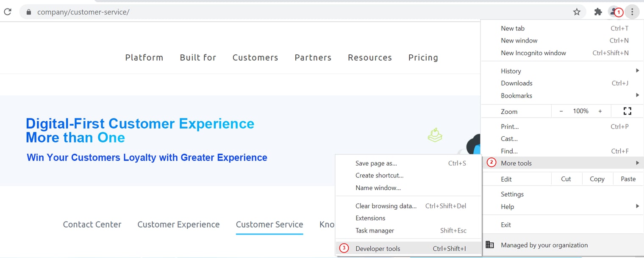This screenshot has width=644, height=258.
Task: Switch to the Customer Experience tab
Action: point(178,224)
